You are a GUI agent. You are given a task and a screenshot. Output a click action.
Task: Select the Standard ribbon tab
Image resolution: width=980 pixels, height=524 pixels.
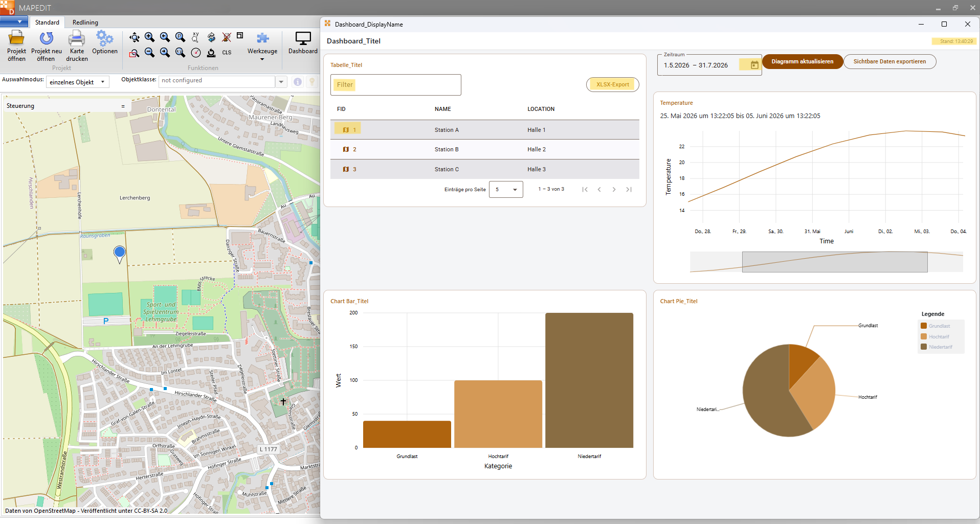(47, 22)
